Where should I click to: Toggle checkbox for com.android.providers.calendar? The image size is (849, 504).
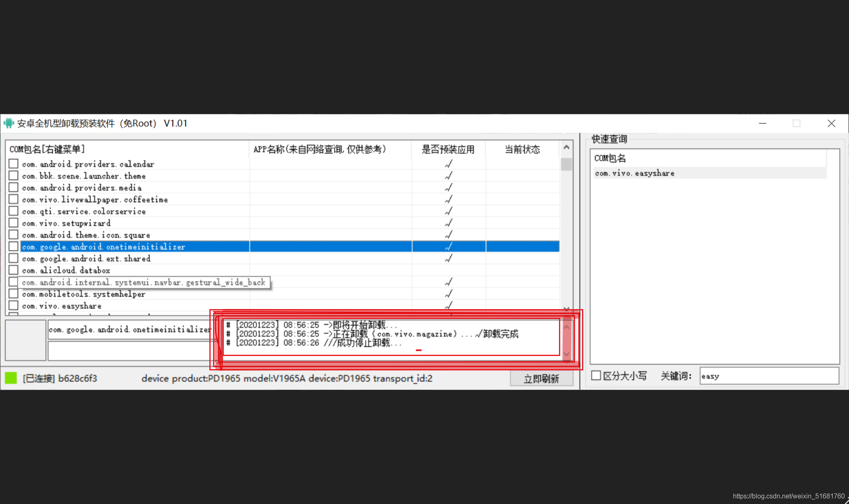pos(14,163)
